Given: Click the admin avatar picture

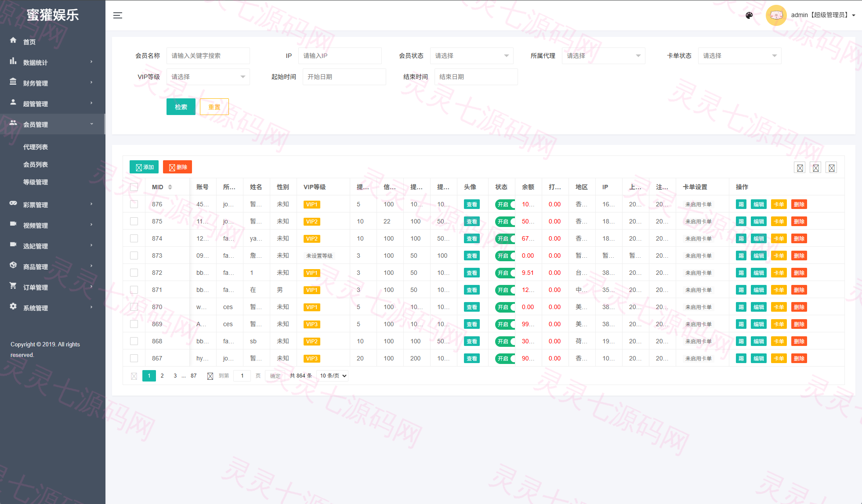Looking at the screenshot, I should (x=776, y=15).
